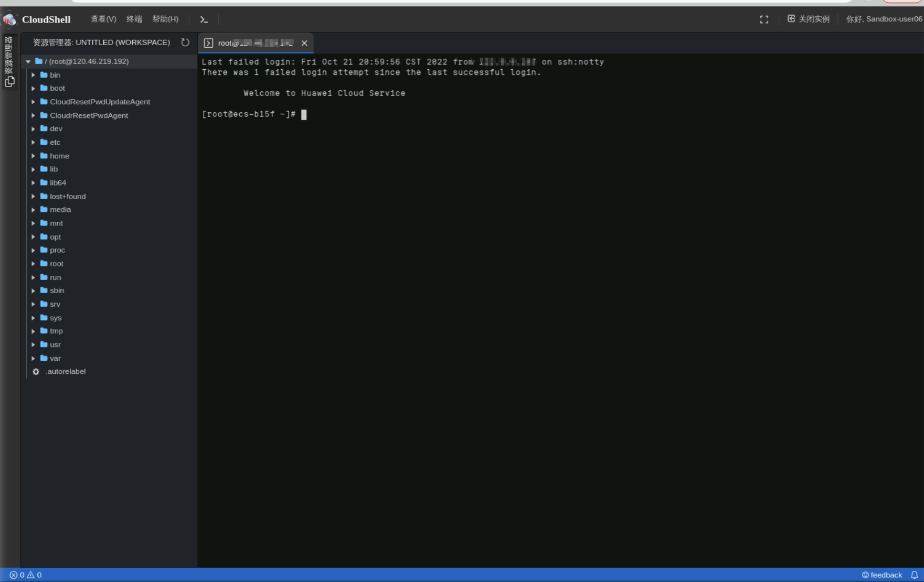Select the root@120.46.219.192 workspace row label

(87, 61)
